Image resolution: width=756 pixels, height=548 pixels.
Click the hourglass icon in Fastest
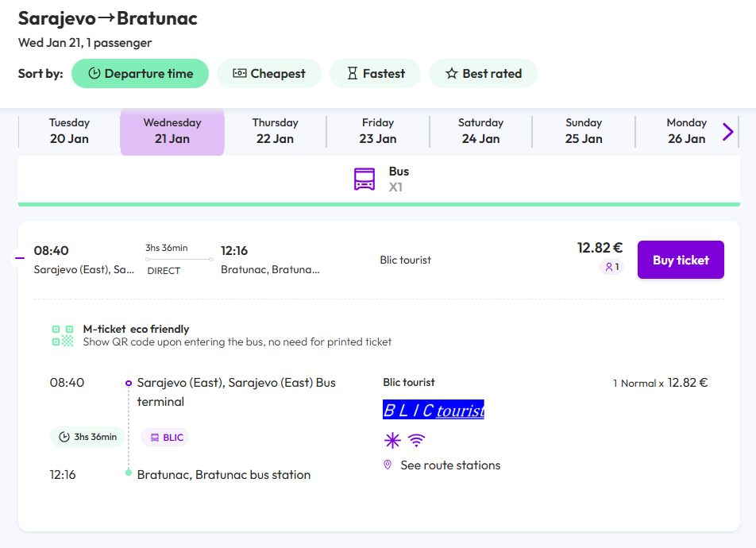coord(353,73)
